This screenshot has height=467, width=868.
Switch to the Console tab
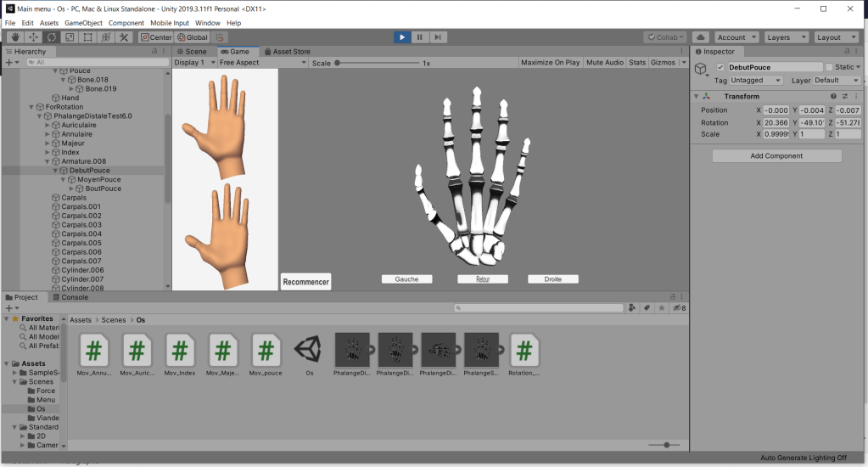coord(74,297)
